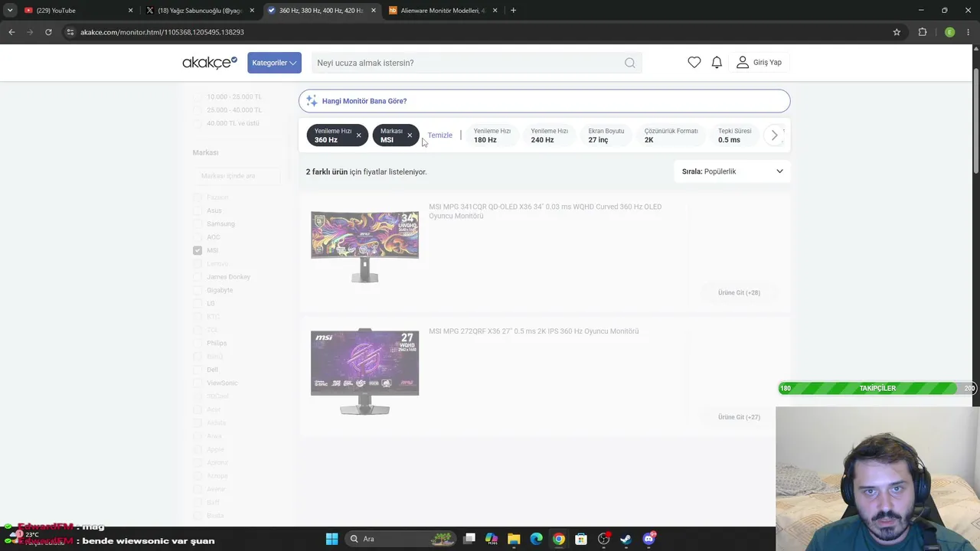Close the YouTube tab
This screenshot has width=980, height=551.
(130, 11)
